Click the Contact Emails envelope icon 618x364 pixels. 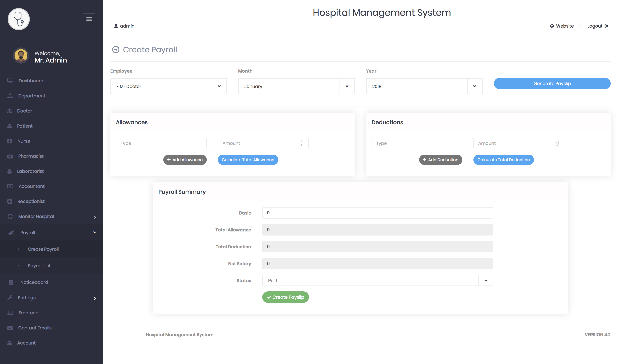pos(10,328)
